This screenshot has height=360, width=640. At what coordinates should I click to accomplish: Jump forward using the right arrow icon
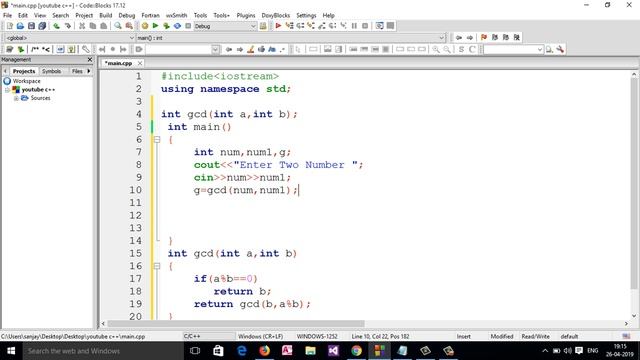(470, 37)
